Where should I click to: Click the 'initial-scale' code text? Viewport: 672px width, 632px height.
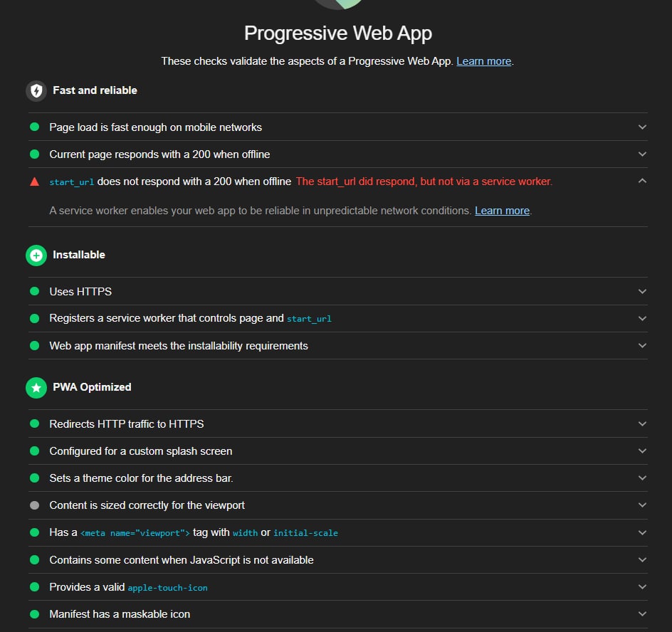(x=305, y=533)
